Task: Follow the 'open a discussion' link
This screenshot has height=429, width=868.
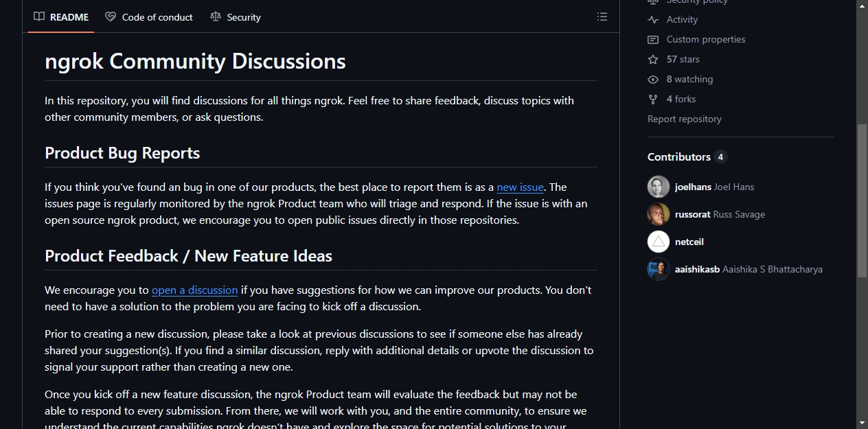Action: [x=195, y=290]
